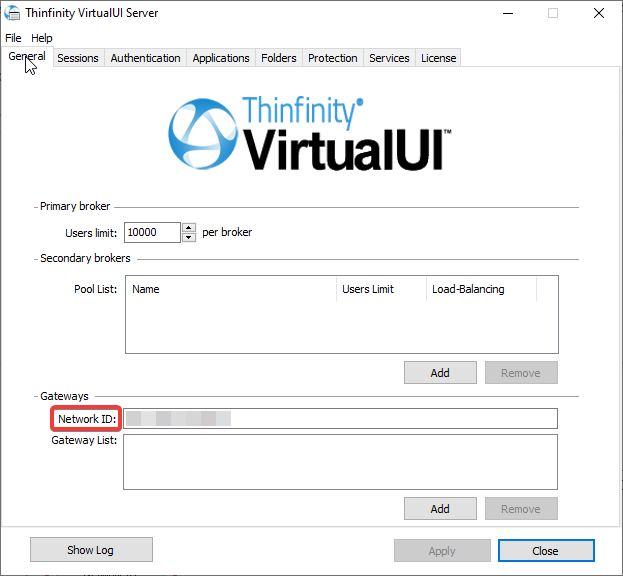Switch to the Sessions tab

click(x=78, y=58)
